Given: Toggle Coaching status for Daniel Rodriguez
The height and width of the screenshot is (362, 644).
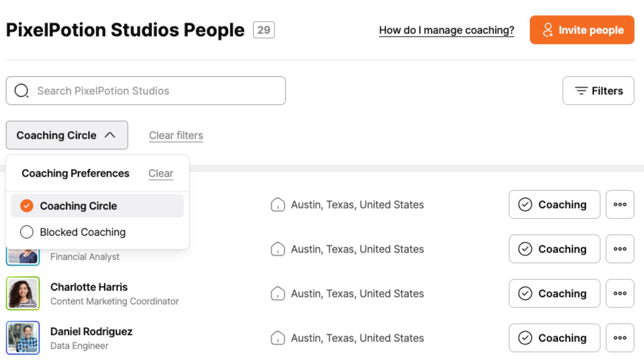Looking at the screenshot, I should [x=554, y=338].
